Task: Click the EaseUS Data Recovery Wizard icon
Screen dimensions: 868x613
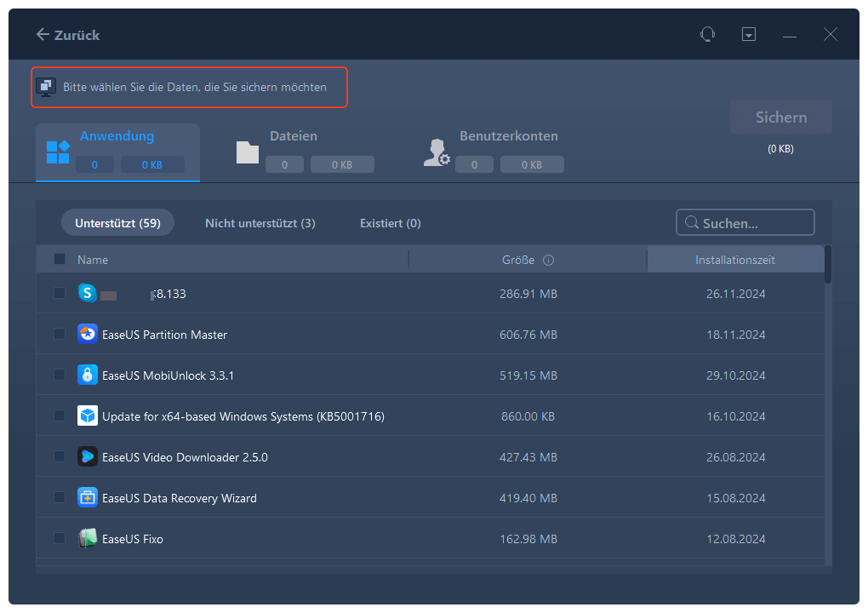Action: (x=88, y=498)
